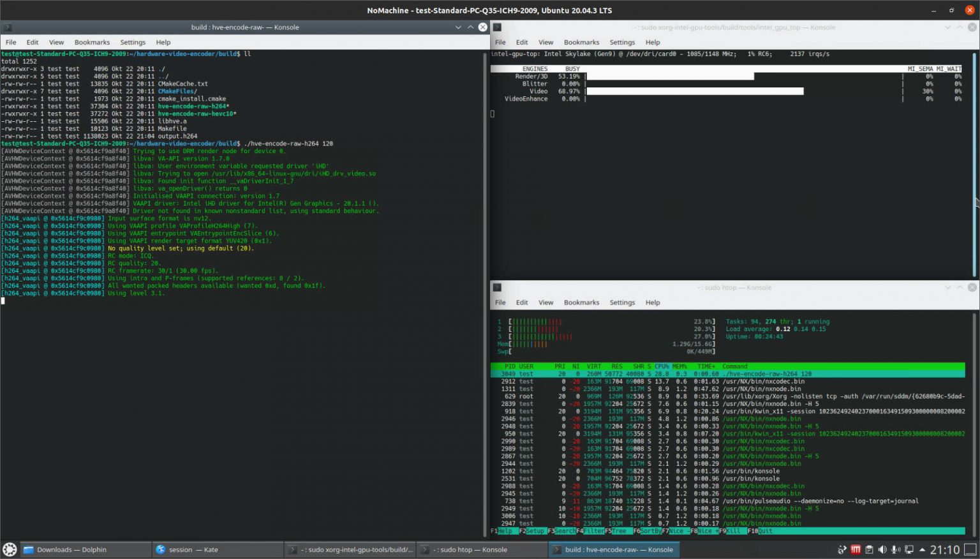The width and height of the screenshot is (980, 559).
Task: Click the Kate icon on session taskbar entry
Action: pos(161,549)
